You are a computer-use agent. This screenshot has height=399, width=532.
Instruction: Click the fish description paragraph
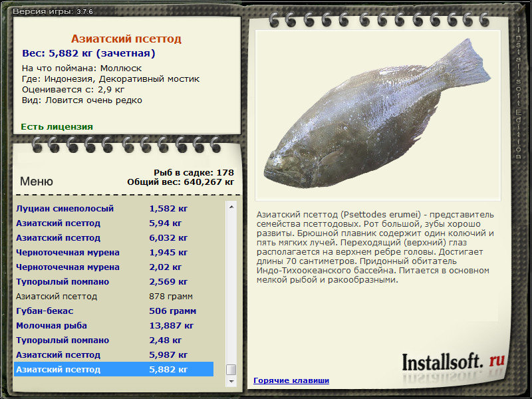coord(375,247)
